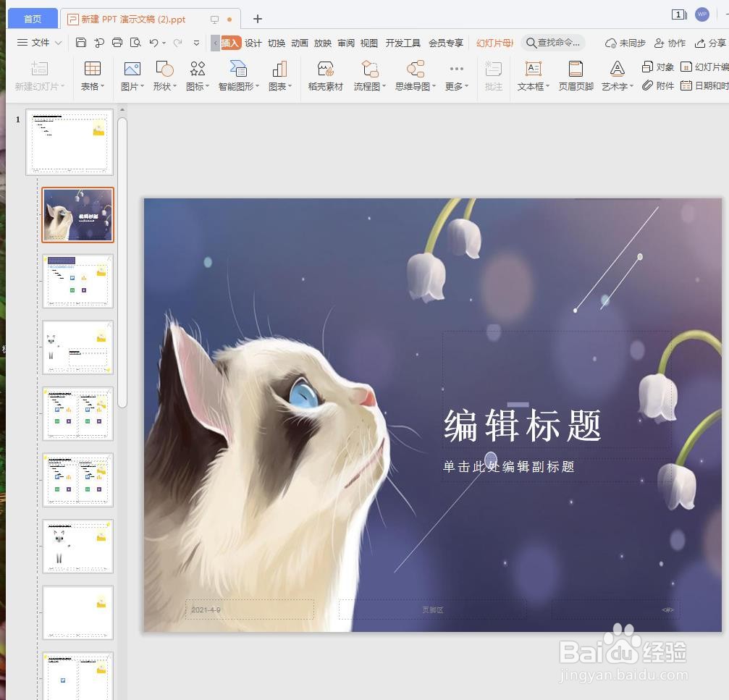Click the user avatar icon
The image size is (729, 700).
(702, 14)
